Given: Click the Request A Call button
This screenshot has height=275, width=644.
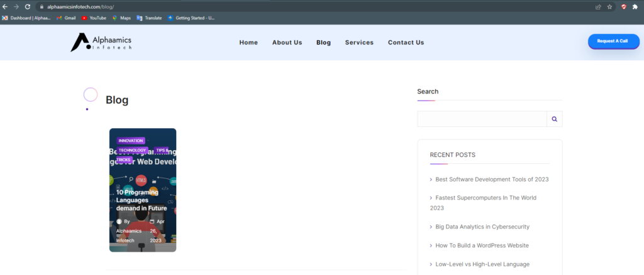Looking at the screenshot, I should tap(614, 41).
